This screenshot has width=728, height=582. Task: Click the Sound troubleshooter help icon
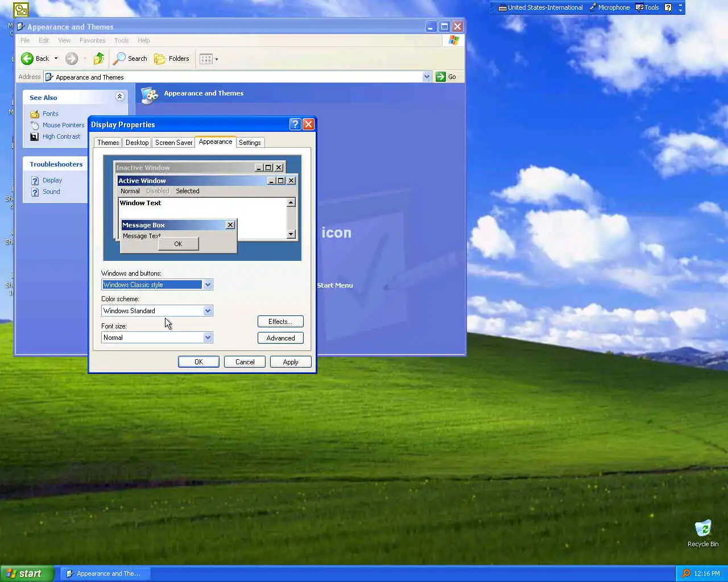pyautogui.click(x=35, y=192)
